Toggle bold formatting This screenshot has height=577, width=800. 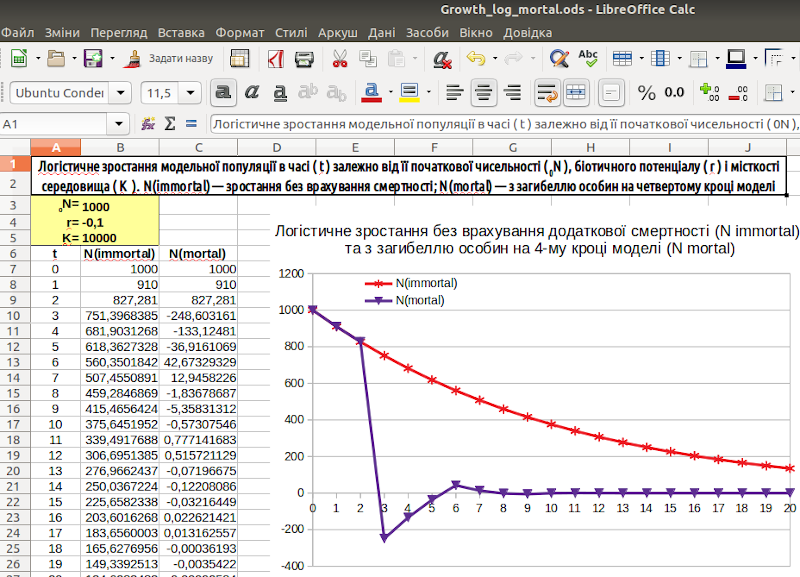pos(223,92)
